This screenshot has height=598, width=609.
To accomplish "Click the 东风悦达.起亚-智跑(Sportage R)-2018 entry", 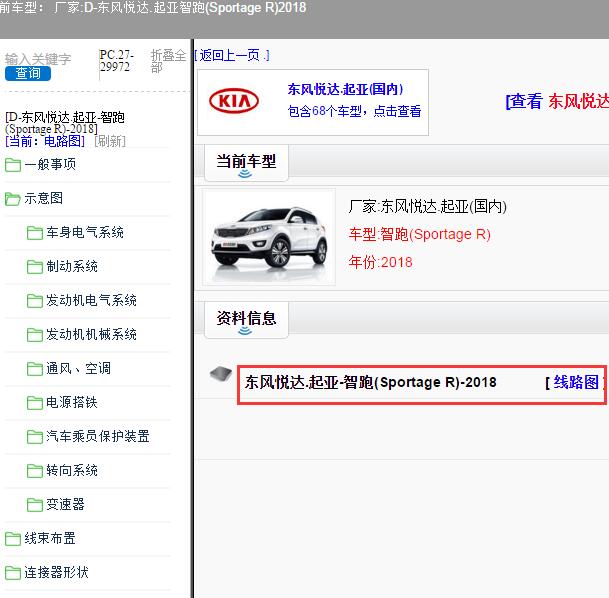I will (371, 382).
